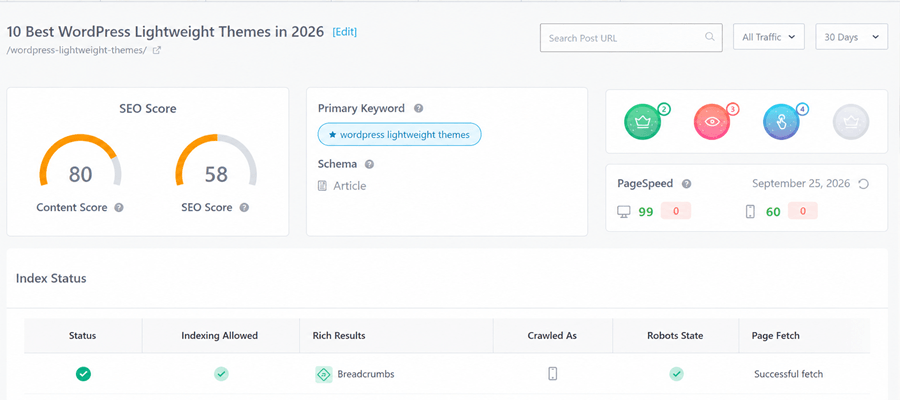Click the desktop monitor PageSpeed icon
This screenshot has width=900, height=400.
click(623, 212)
